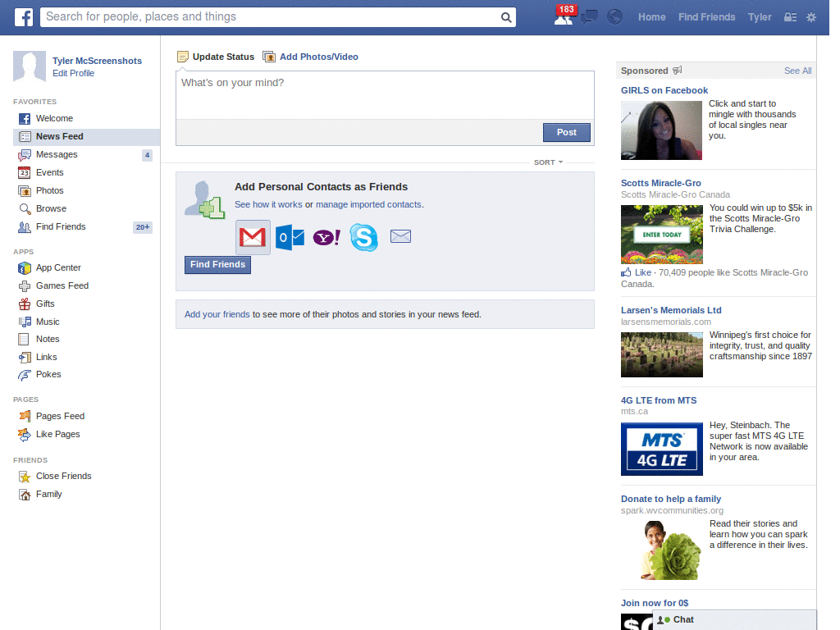Click the Welcome icon in Favorites
The image size is (840, 630).
(x=25, y=118)
